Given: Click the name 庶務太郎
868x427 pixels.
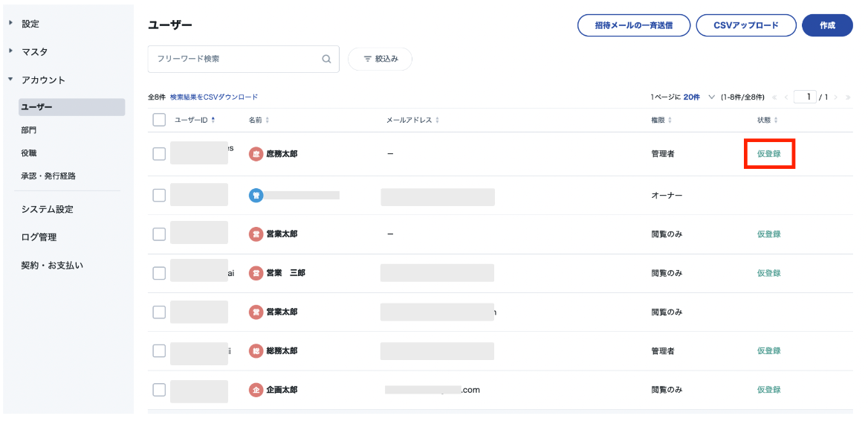Looking at the screenshot, I should pyautogui.click(x=282, y=154).
